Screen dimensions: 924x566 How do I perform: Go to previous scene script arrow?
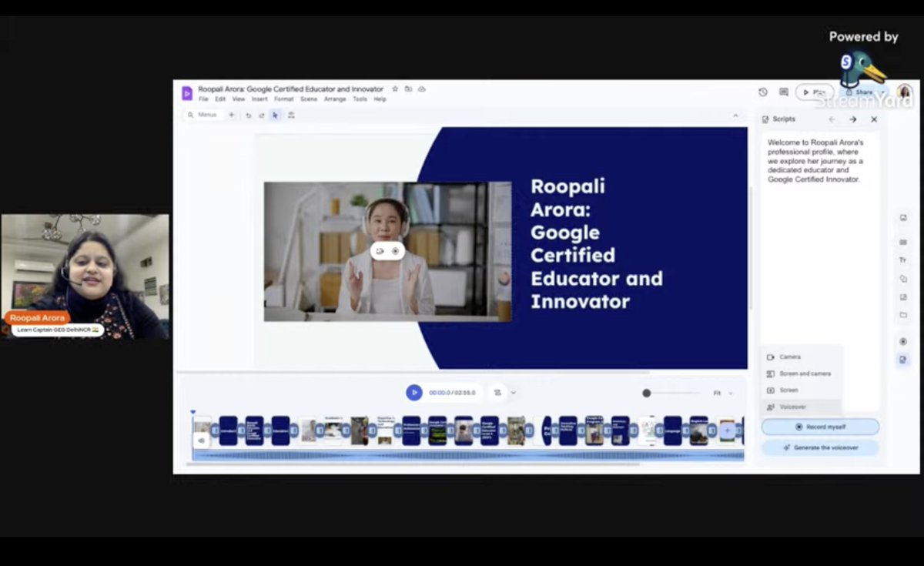[x=832, y=119]
